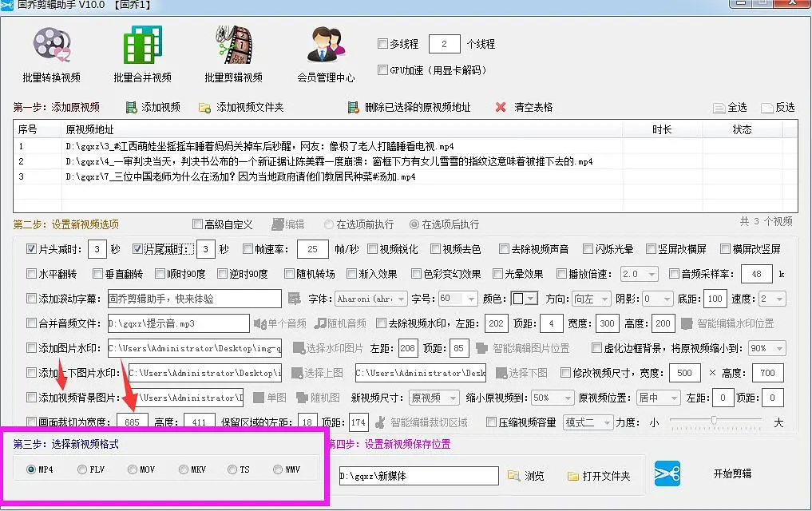Screen dimensions: 812x511
Task: Click the 力度 compression strength slider
Action: point(715,422)
